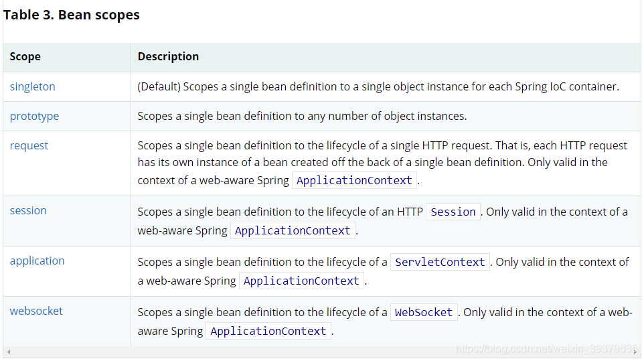Click the Description column header
The height and width of the screenshot is (361, 644).
(x=168, y=56)
